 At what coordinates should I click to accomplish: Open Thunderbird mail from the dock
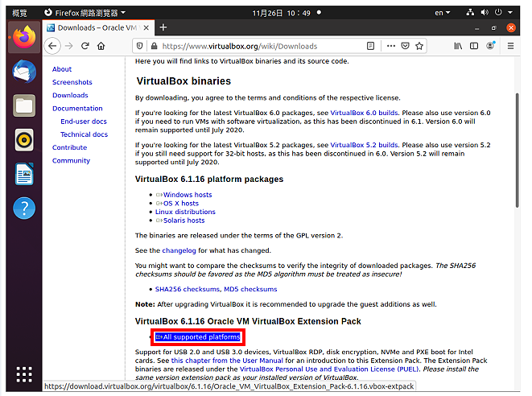24,72
